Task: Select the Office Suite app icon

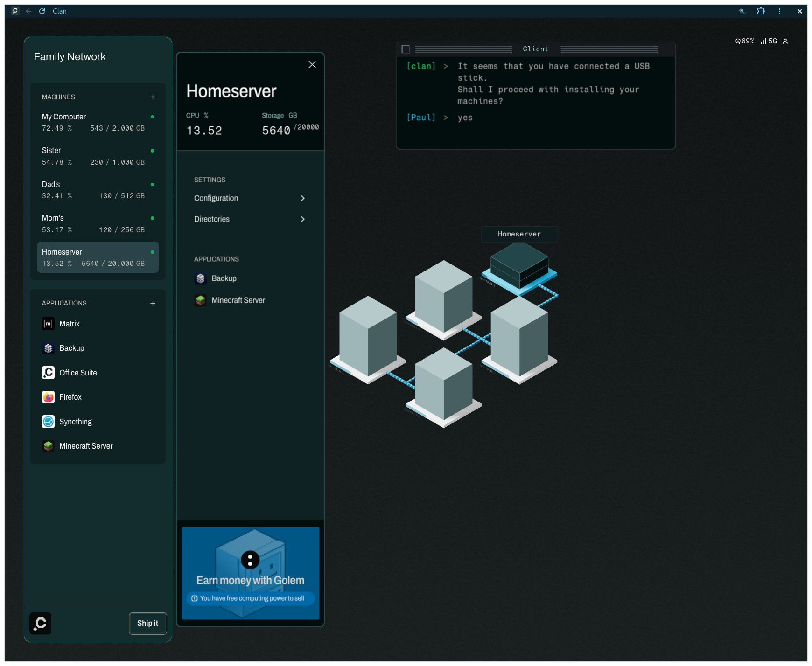Action: point(48,373)
